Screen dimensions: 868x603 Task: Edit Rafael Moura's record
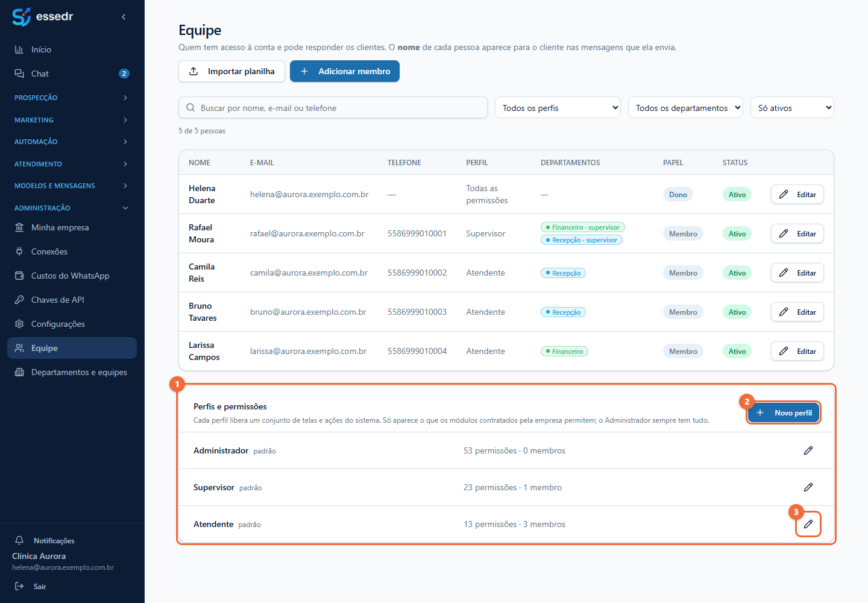tap(797, 233)
